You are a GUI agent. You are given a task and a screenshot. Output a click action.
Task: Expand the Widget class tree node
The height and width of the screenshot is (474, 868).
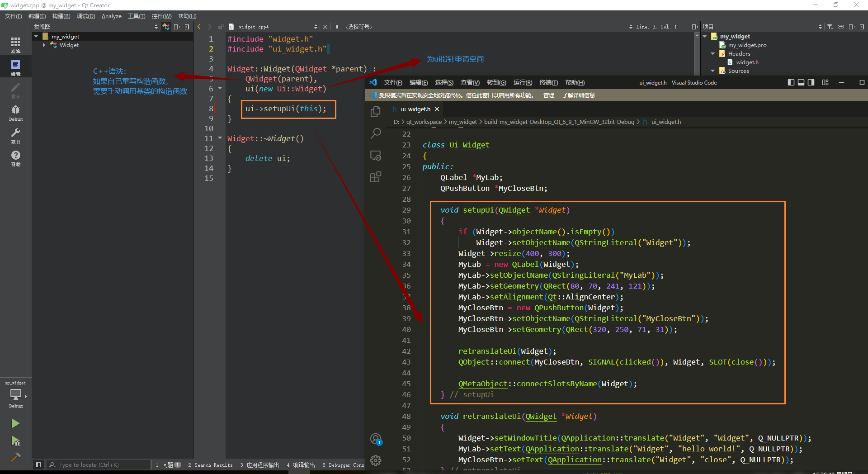tap(44, 45)
